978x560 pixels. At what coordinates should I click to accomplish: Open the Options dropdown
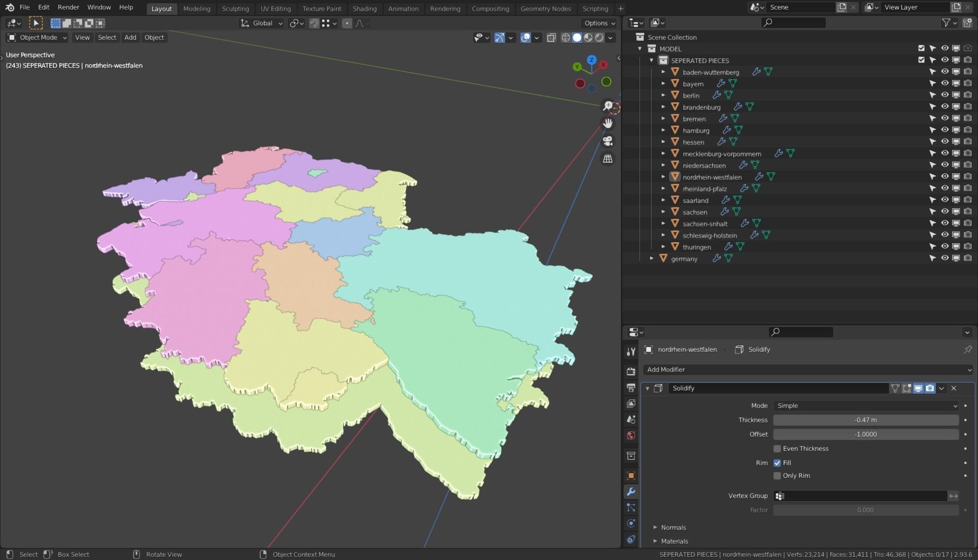coord(600,23)
